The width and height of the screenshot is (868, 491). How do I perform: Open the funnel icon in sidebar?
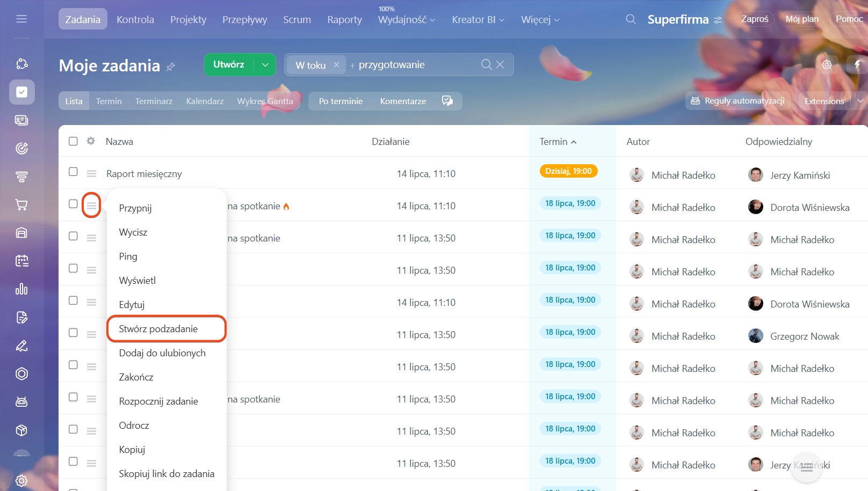pos(21,177)
